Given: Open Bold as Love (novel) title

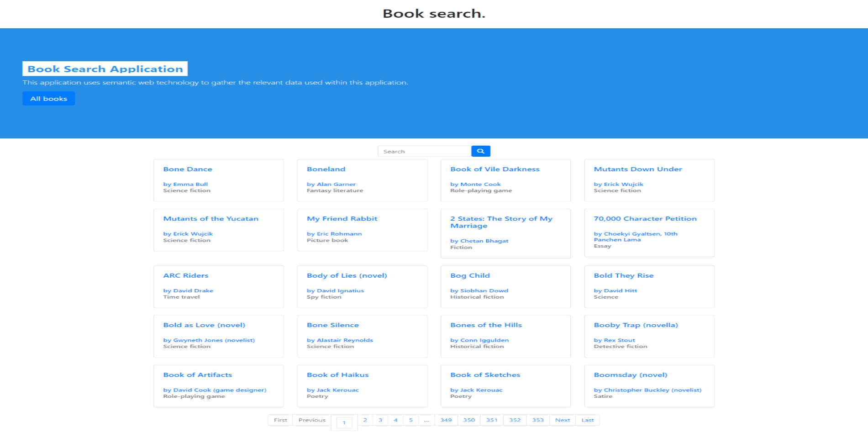Looking at the screenshot, I should pyautogui.click(x=204, y=325).
